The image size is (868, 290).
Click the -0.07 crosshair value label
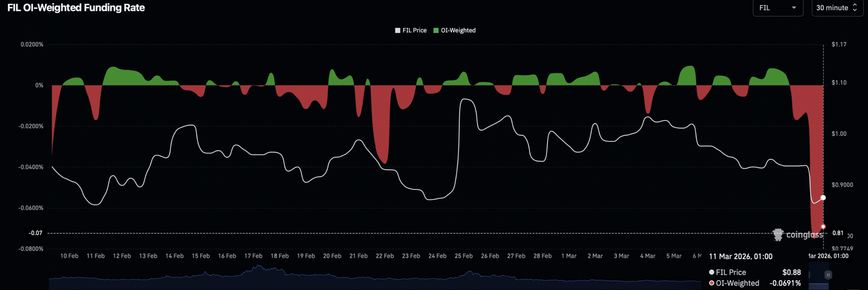[35, 233]
